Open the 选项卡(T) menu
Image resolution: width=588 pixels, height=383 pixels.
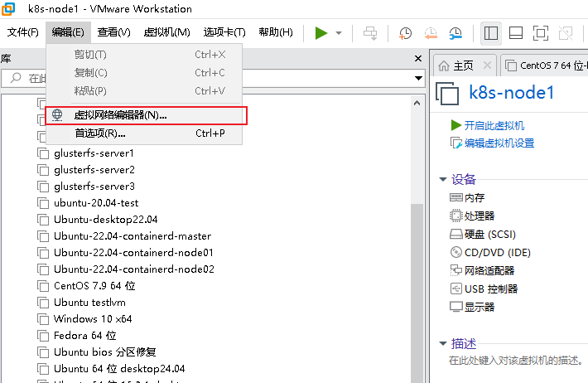pos(224,32)
